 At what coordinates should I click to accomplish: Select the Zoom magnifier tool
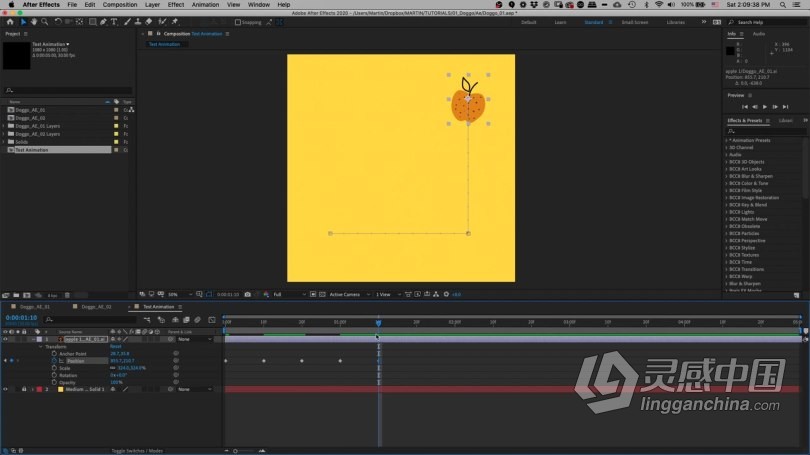tap(45, 22)
